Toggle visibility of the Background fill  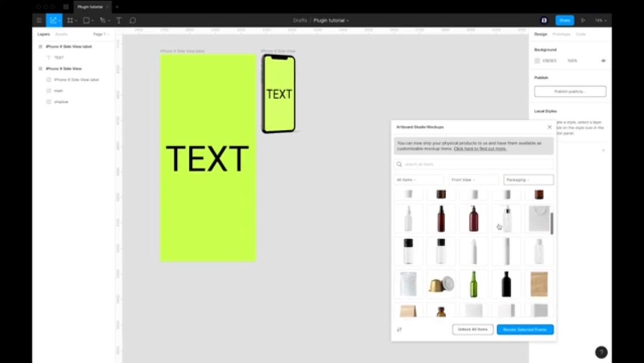(x=603, y=60)
